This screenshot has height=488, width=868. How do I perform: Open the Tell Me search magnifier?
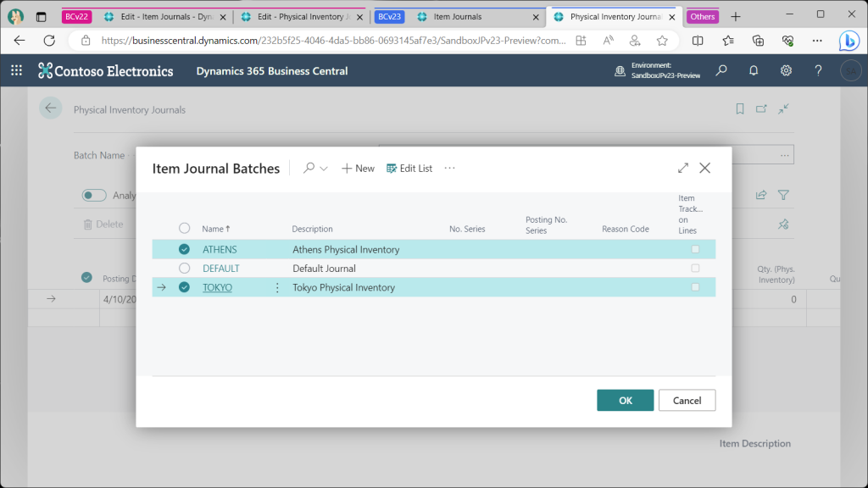tap(721, 70)
